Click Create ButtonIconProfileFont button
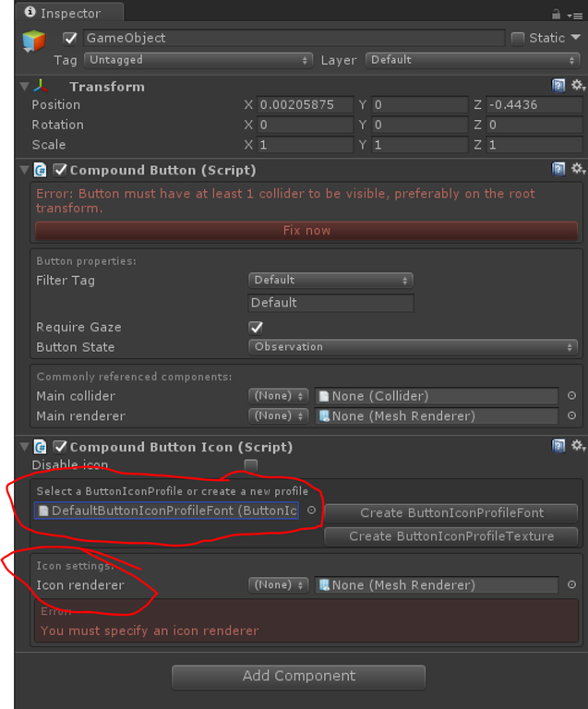 click(451, 512)
